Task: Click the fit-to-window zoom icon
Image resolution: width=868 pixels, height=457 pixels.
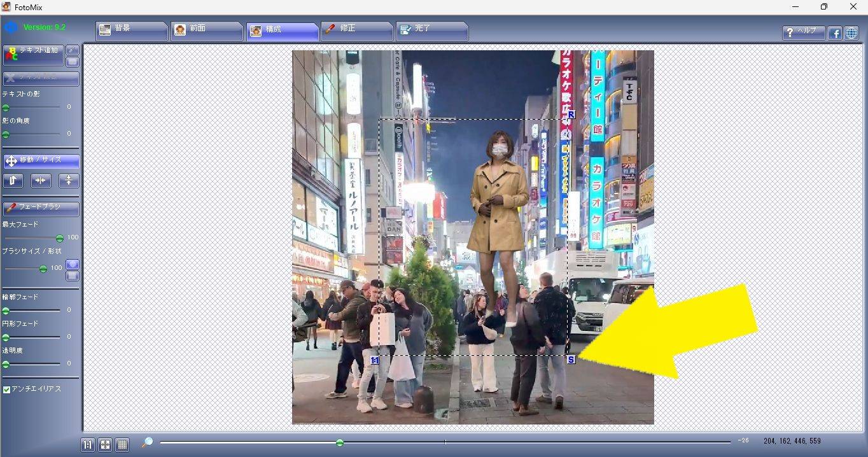Action: pyautogui.click(x=105, y=445)
